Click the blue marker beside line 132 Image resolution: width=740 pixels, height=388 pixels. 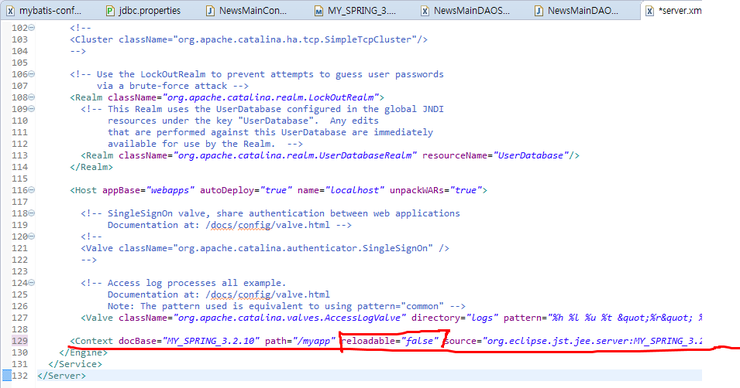[7, 376]
